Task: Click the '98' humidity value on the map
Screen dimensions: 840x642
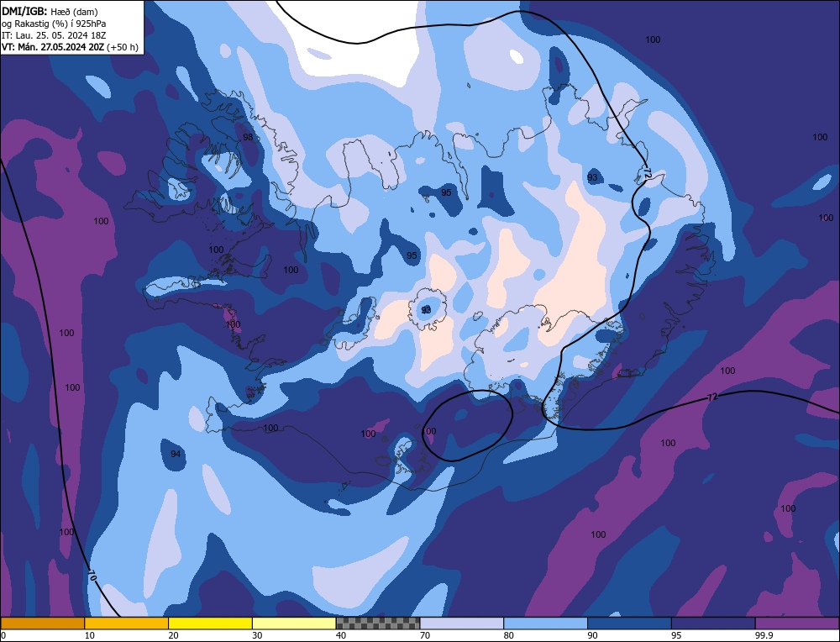Action: (248, 137)
